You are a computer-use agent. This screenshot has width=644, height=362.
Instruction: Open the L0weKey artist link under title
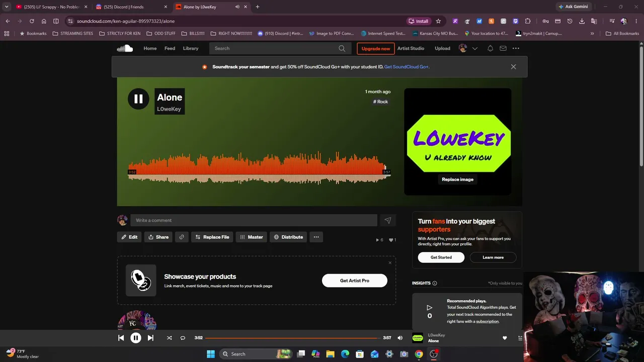click(169, 109)
